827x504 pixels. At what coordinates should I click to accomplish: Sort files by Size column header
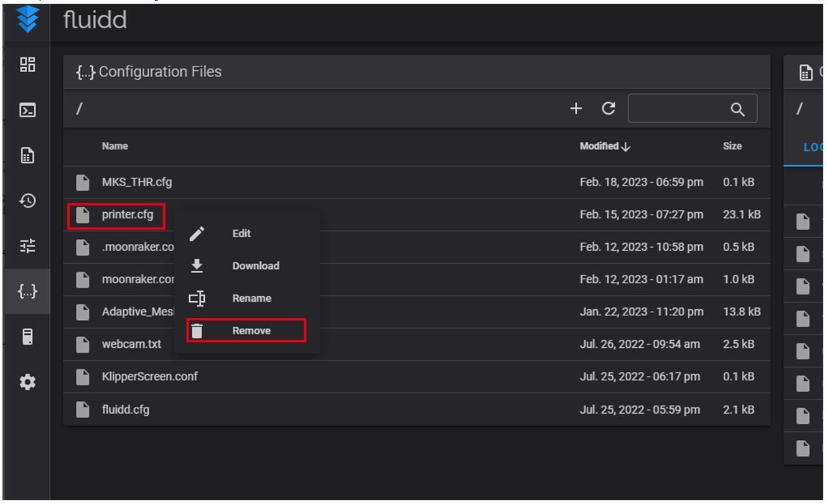point(732,147)
